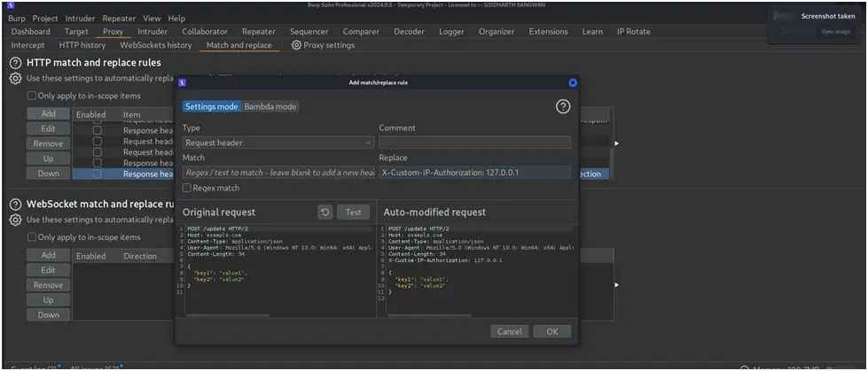Enable the Regex match checkbox

[x=186, y=188]
